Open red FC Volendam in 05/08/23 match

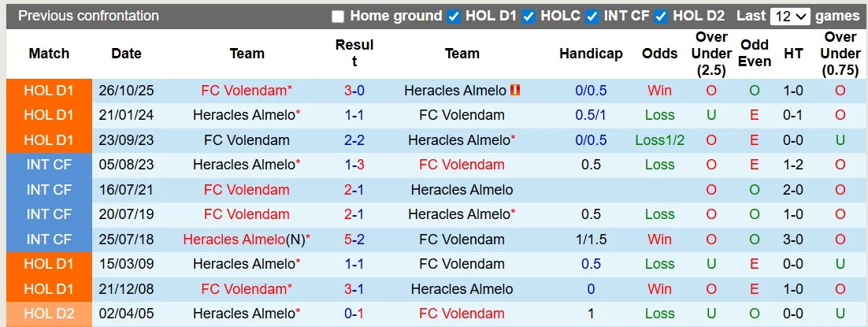[x=462, y=165]
